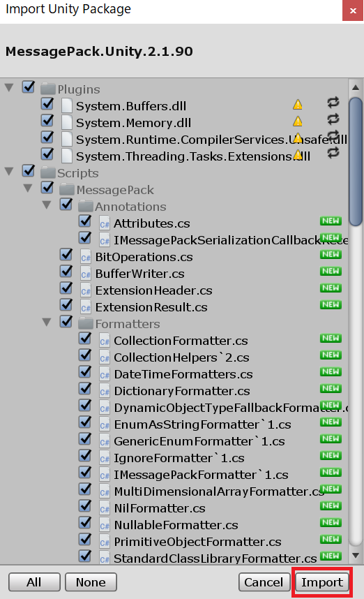This screenshot has width=364, height=599.
Task: Click the scrollbar down arrow
Action: [x=356, y=556]
